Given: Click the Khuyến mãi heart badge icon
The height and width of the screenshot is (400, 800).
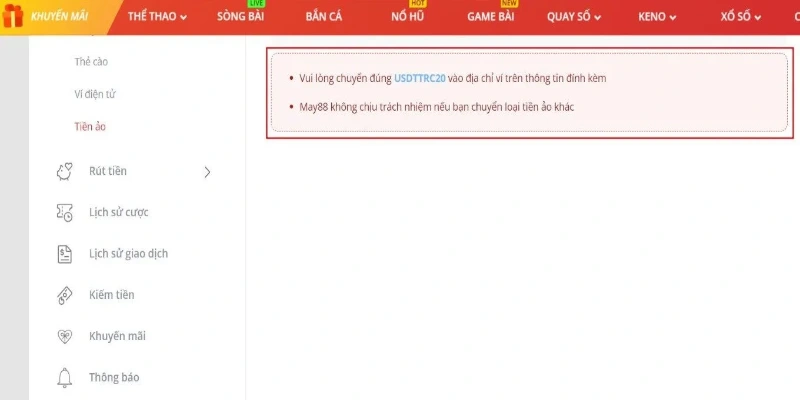Looking at the screenshot, I should point(65,336).
